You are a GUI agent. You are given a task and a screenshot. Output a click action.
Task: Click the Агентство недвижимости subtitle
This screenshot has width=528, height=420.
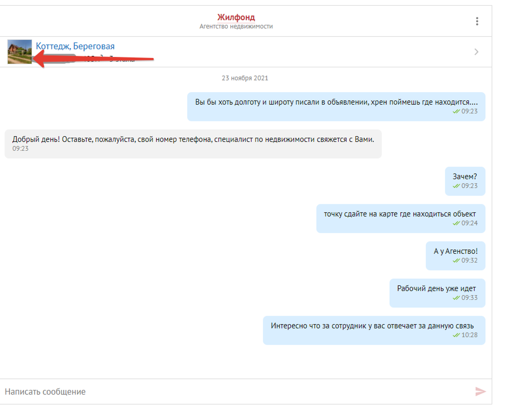click(236, 26)
